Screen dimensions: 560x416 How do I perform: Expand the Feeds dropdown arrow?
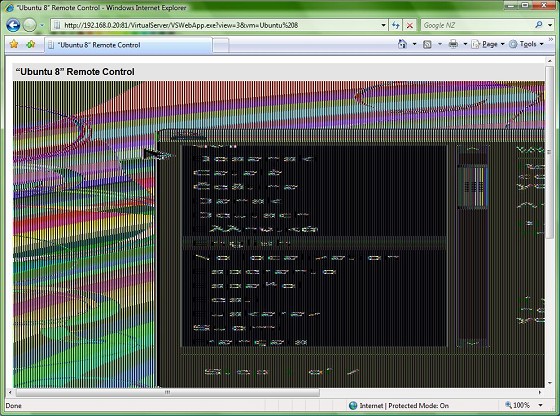pos(440,44)
